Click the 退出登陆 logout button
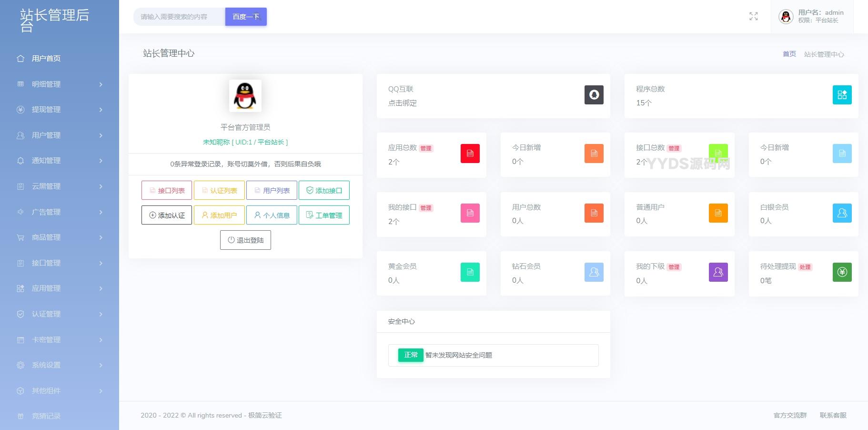The height and width of the screenshot is (430, 868). [x=245, y=240]
